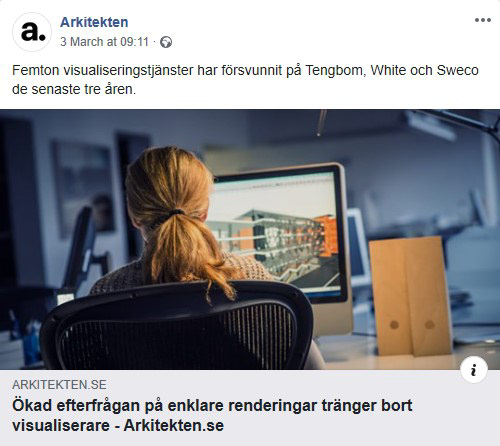This screenshot has height=446, width=500.
Task: Click the word Sweco in the caption
Action: pyautogui.click(x=458, y=70)
